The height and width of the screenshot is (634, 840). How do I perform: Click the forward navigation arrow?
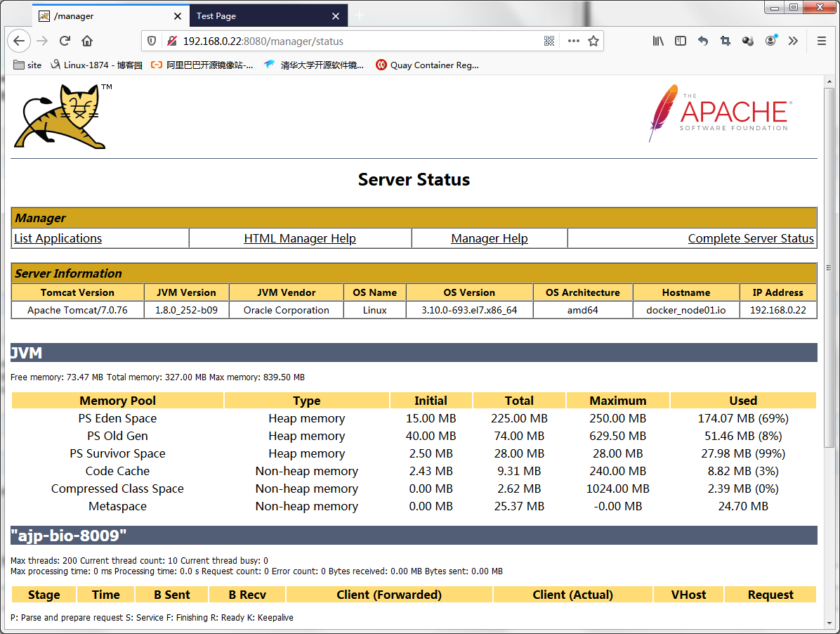42,41
